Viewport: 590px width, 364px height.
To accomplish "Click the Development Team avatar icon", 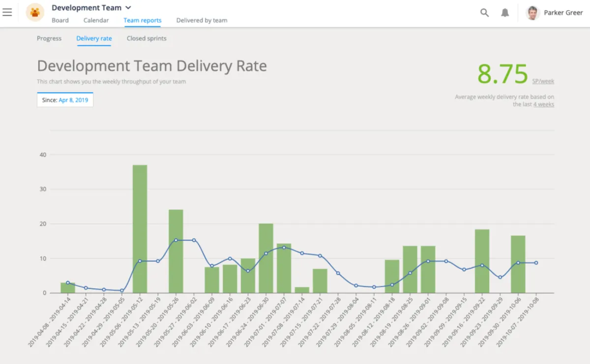I will pyautogui.click(x=35, y=12).
